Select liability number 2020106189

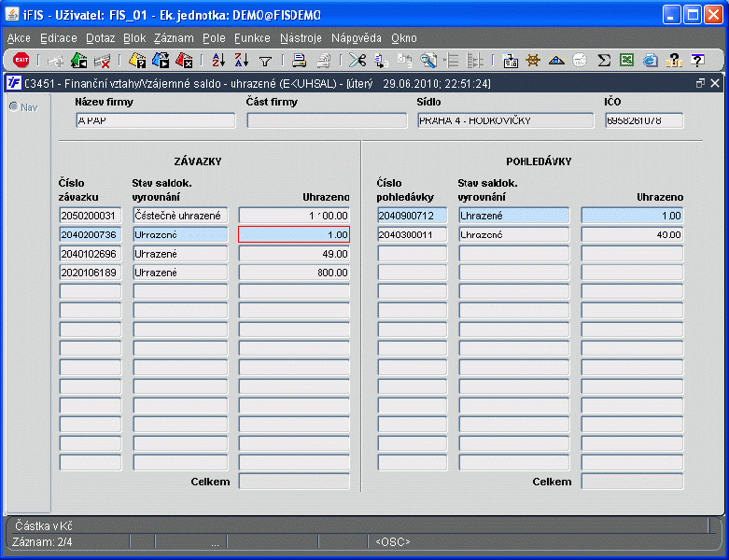[91, 273]
